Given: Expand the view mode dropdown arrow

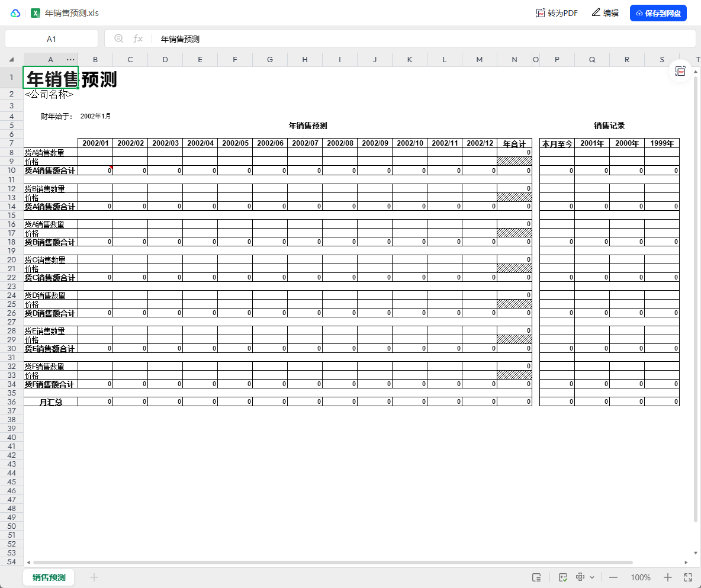Looking at the screenshot, I should tap(592, 577).
